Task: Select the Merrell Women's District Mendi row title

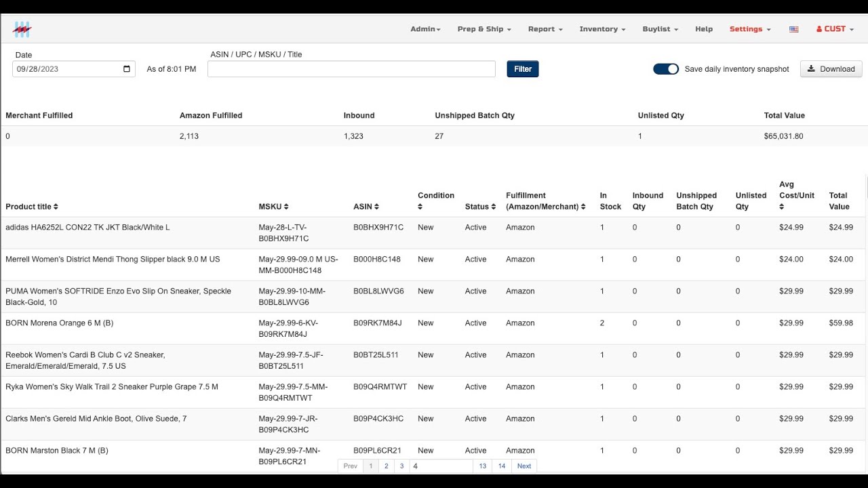Action: click(113, 260)
